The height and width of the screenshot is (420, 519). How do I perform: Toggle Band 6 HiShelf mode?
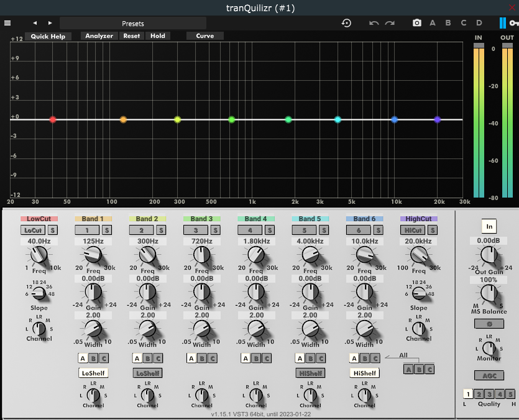[x=365, y=373]
